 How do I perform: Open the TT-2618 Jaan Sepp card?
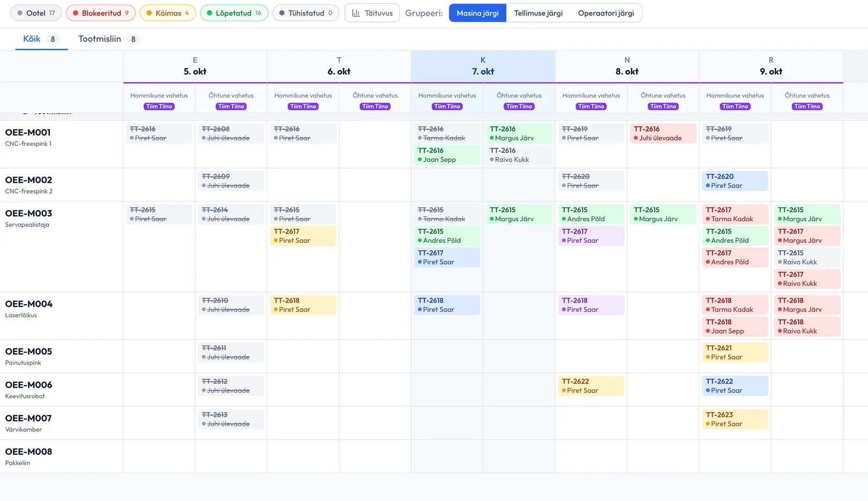[735, 326]
